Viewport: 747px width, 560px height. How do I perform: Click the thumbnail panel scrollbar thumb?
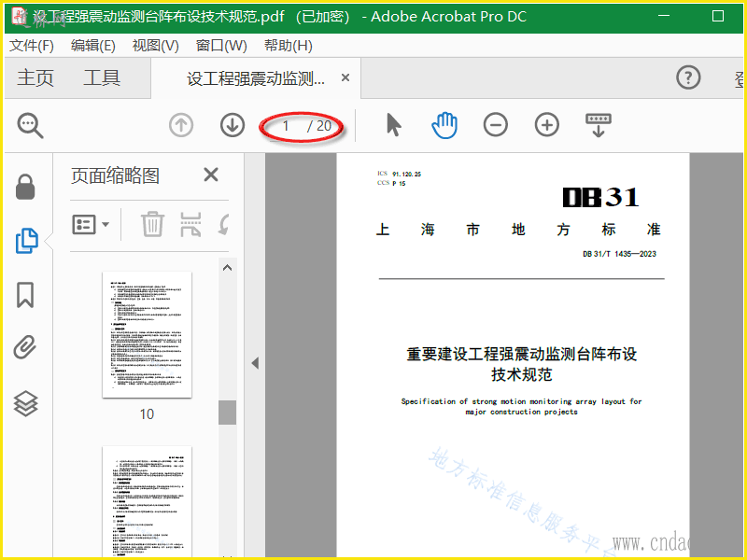pos(227,412)
